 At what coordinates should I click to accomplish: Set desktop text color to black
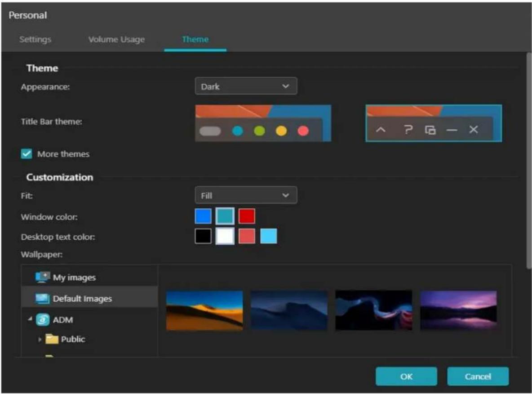tap(203, 236)
